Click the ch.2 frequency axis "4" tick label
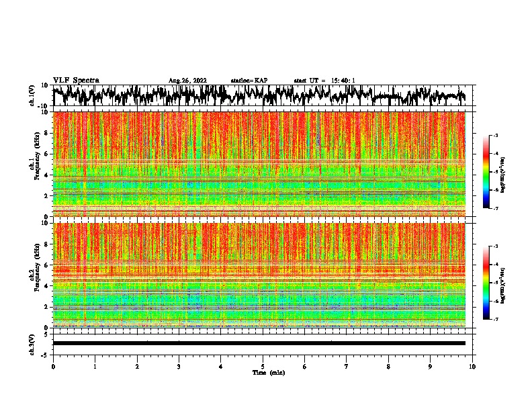Viewport: 532px width, 411px height. click(x=47, y=286)
